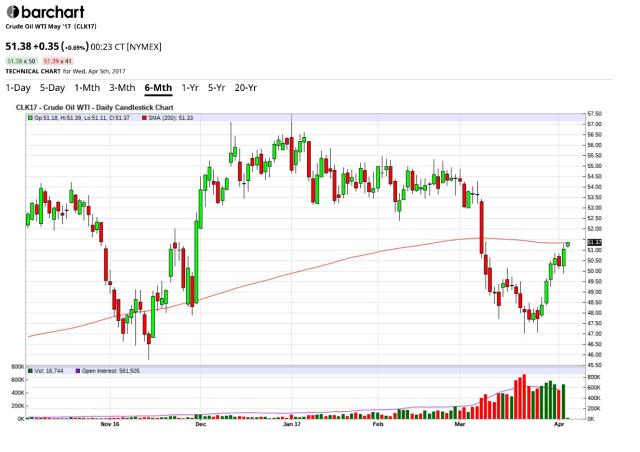Open the 1-Mth chart period
The image size is (640, 452).
click(87, 87)
